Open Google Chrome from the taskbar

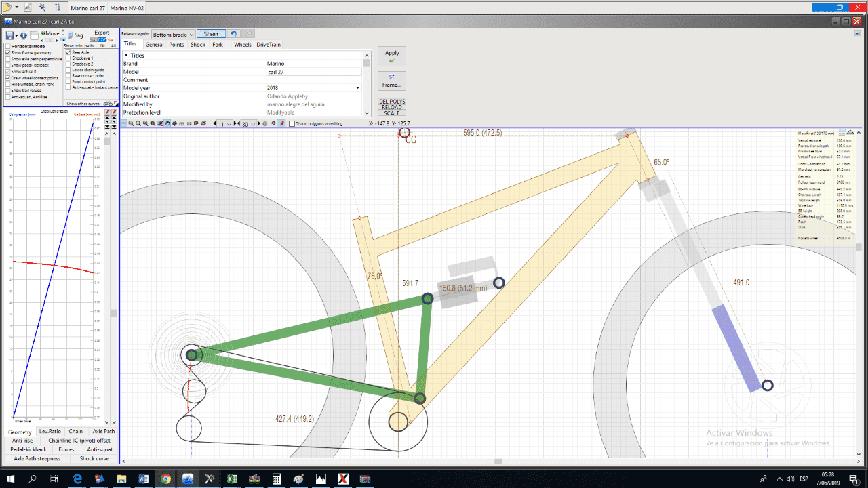(x=165, y=479)
